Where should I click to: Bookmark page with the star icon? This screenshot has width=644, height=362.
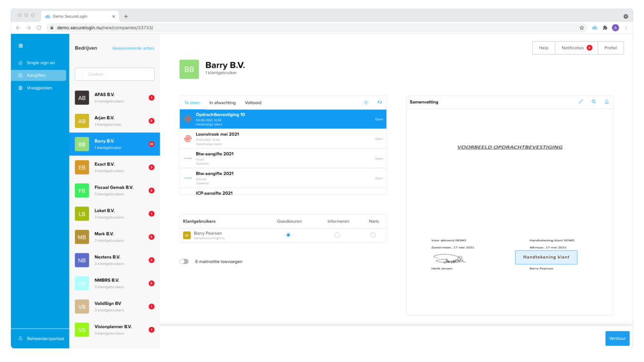[582, 28]
